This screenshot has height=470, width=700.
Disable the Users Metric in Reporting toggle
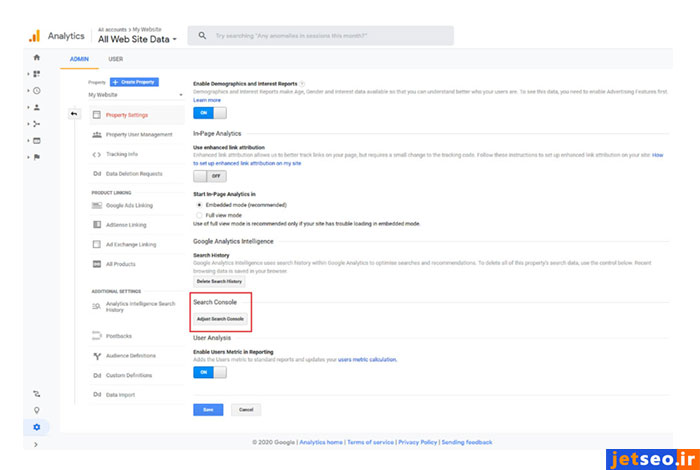click(x=209, y=372)
